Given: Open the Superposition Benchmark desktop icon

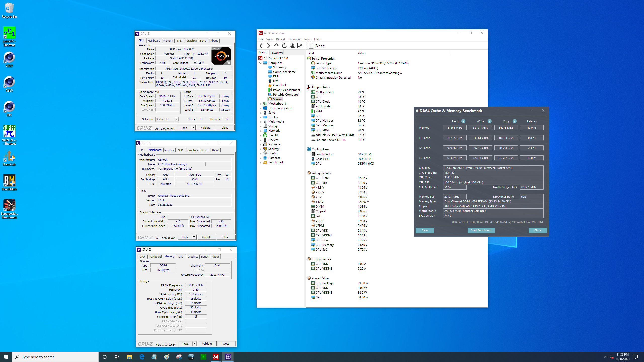Looking at the screenshot, I should point(9,209).
